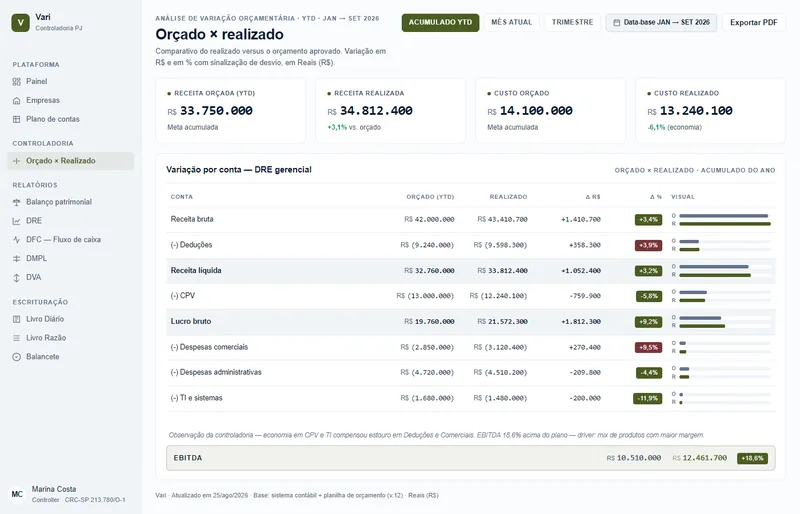The image size is (800, 514).
Task: Click the +3,1% vs. orçado text
Action: point(354,128)
